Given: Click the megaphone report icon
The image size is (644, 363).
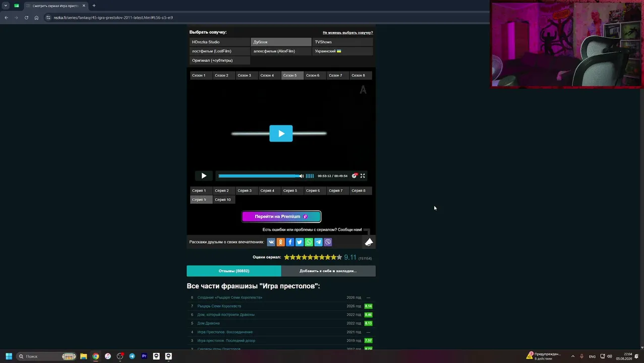Looking at the screenshot, I should [369, 243].
